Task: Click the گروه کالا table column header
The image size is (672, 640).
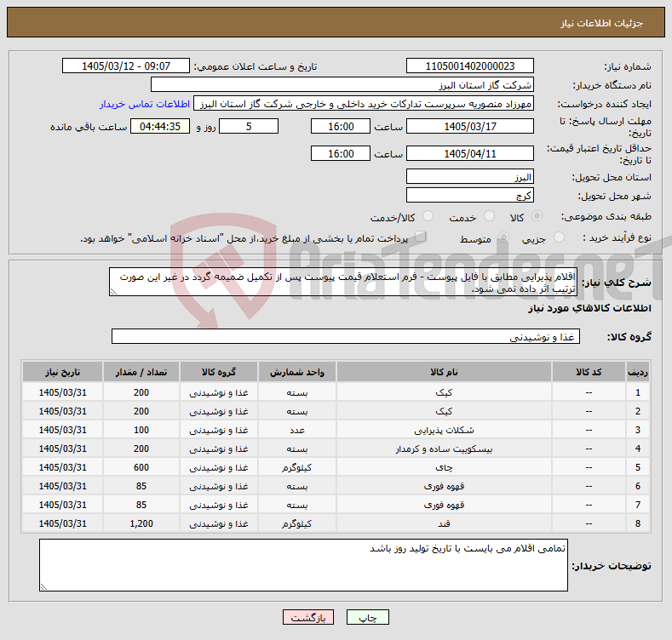Action: 219,372
